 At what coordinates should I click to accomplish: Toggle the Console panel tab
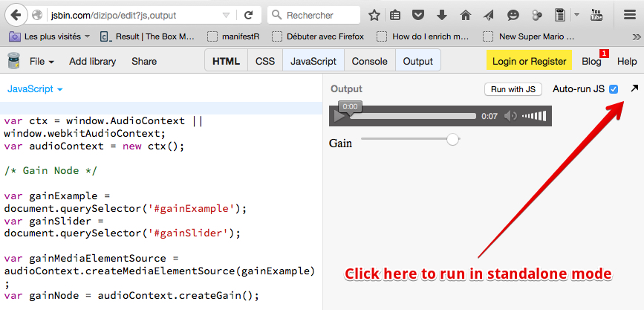[x=370, y=61]
